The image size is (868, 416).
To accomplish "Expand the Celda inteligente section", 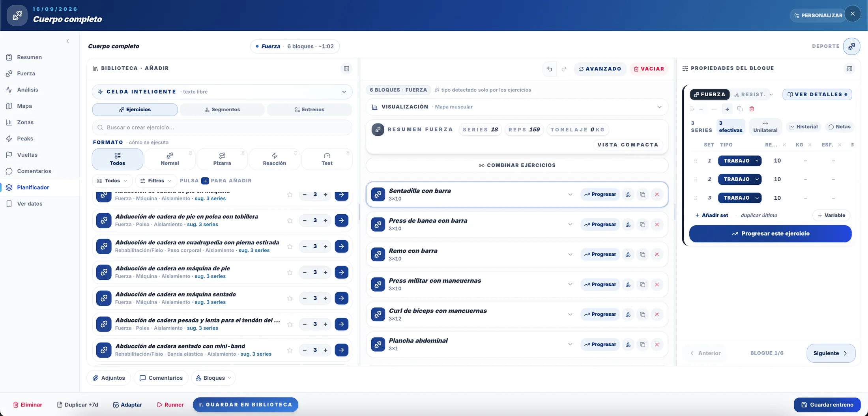I will (222, 92).
